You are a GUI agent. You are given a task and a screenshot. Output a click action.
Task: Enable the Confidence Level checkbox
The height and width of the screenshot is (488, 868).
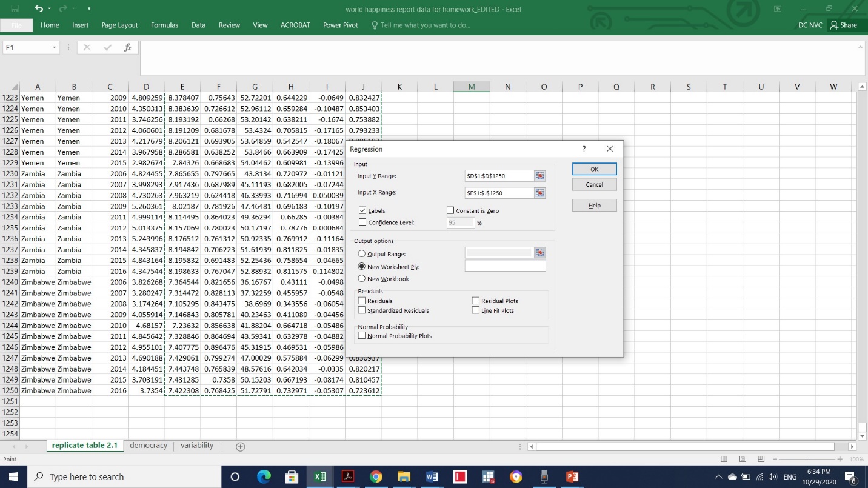362,222
